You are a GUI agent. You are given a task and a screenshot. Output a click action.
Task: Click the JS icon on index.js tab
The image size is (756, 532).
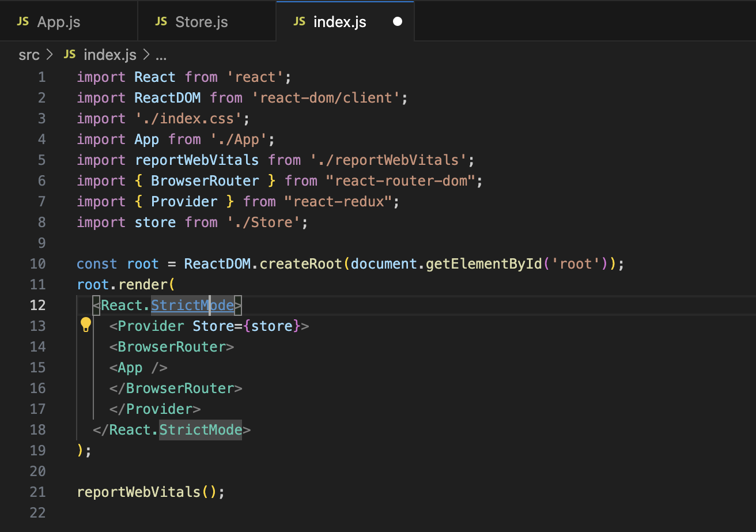coord(299,21)
